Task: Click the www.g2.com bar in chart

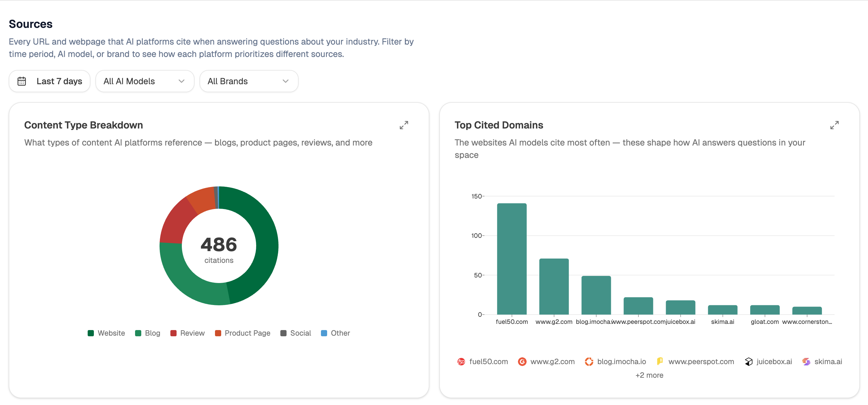Action: 554,286
